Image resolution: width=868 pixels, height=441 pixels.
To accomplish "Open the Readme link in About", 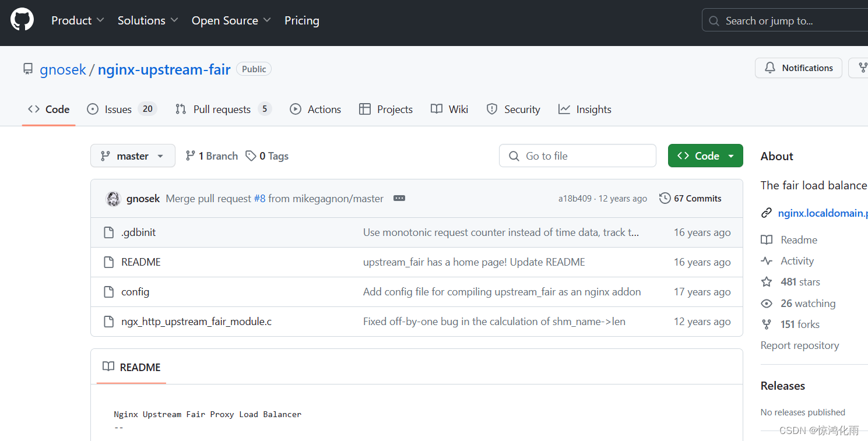I will (790, 240).
